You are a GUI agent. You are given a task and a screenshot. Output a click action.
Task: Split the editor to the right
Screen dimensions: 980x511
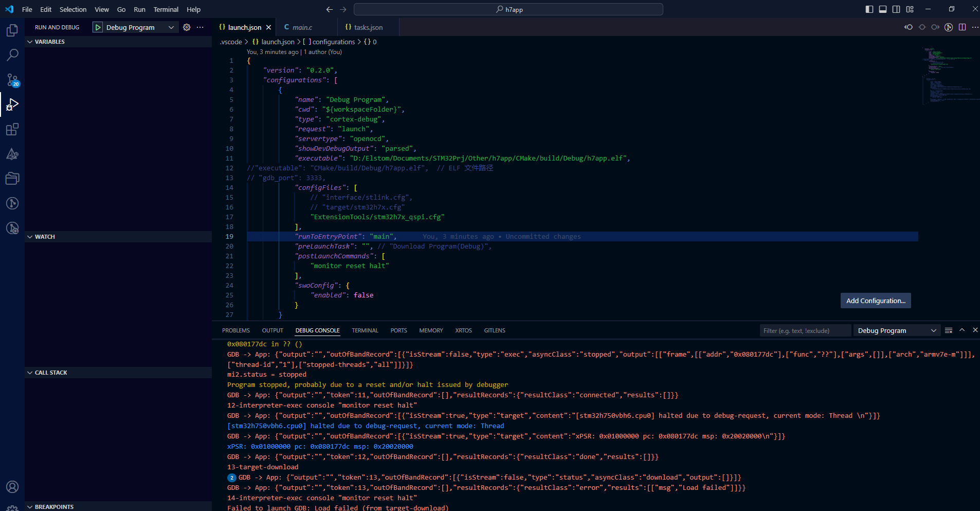click(x=962, y=27)
